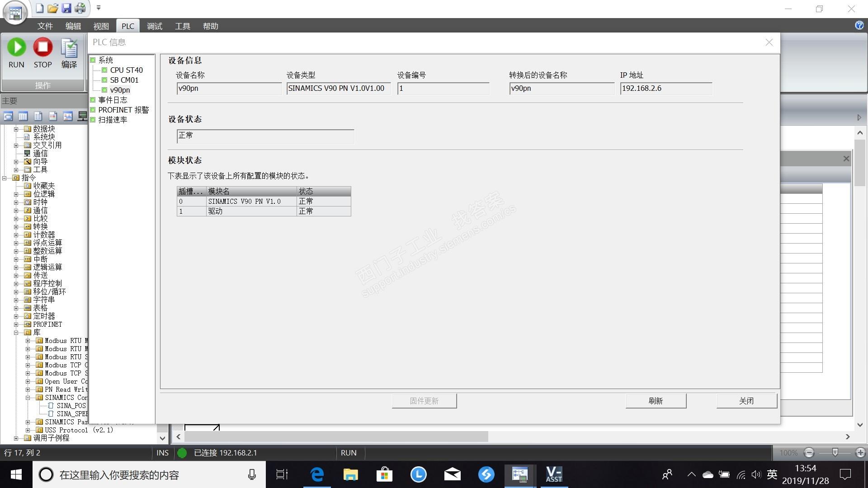Click the zoom slider in status bar
The height and width of the screenshot is (488, 868).
tap(835, 452)
